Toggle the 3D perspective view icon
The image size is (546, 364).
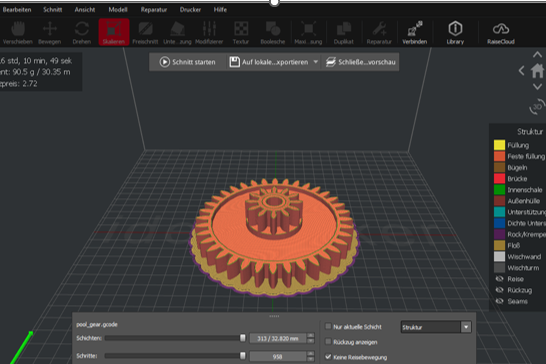click(x=537, y=107)
